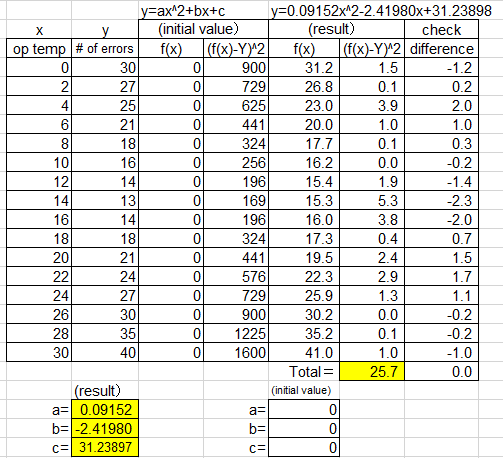Select the yellow b=-2.41980 result cell

[105, 428]
